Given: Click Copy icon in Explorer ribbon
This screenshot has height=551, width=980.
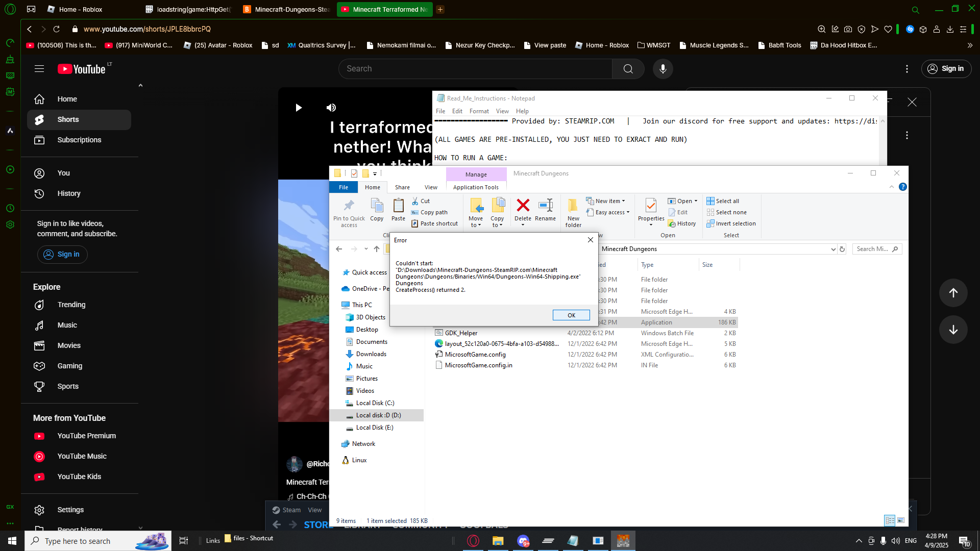Looking at the screenshot, I should pos(377,210).
